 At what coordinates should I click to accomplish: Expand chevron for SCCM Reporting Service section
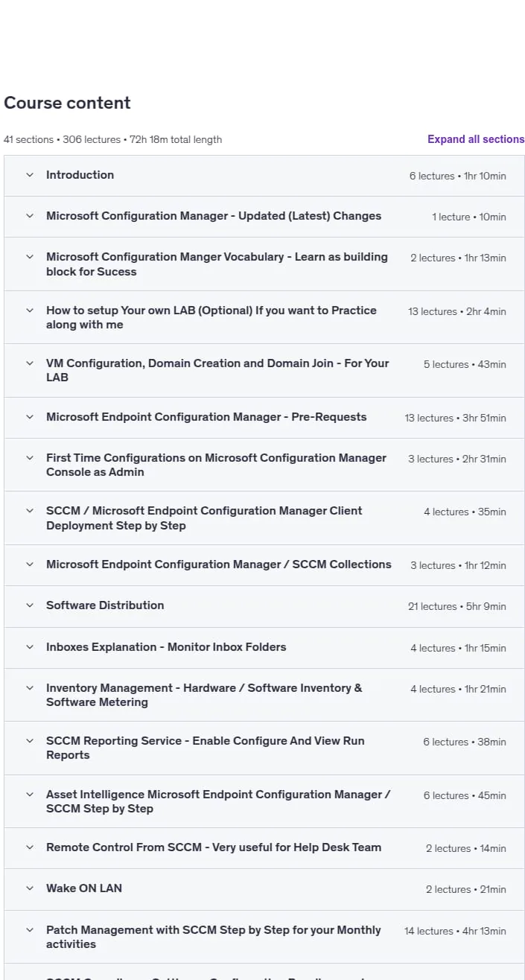[30, 741]
